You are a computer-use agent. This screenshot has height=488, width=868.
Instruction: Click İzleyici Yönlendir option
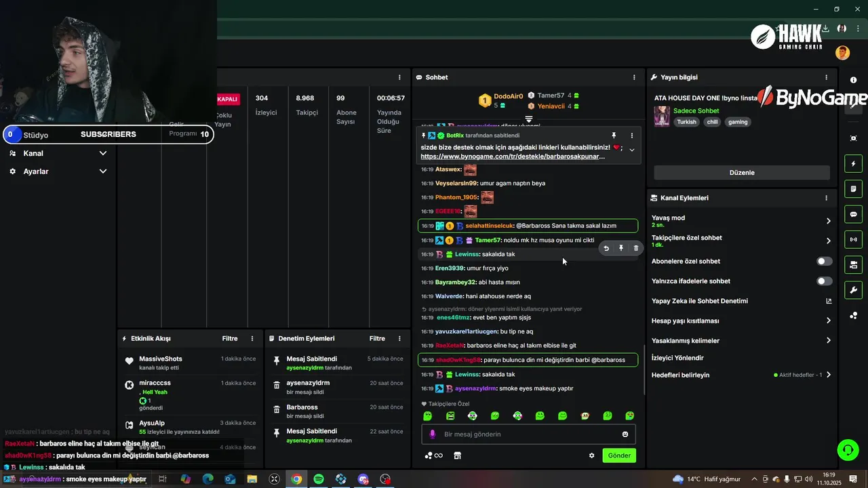[x=677, y=358]
